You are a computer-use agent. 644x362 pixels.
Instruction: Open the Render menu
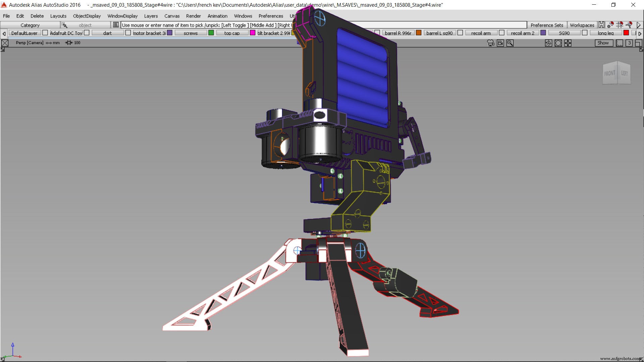(193, 16)
